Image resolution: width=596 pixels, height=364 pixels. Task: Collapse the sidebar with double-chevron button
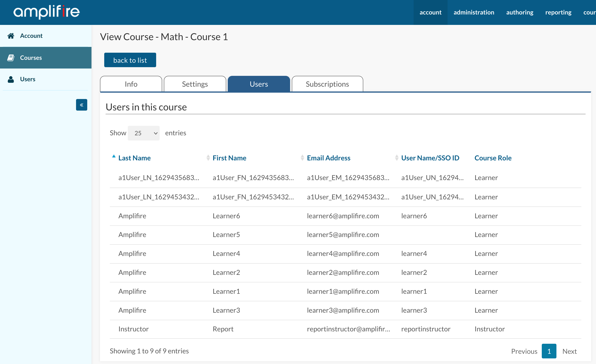point(81,105)
